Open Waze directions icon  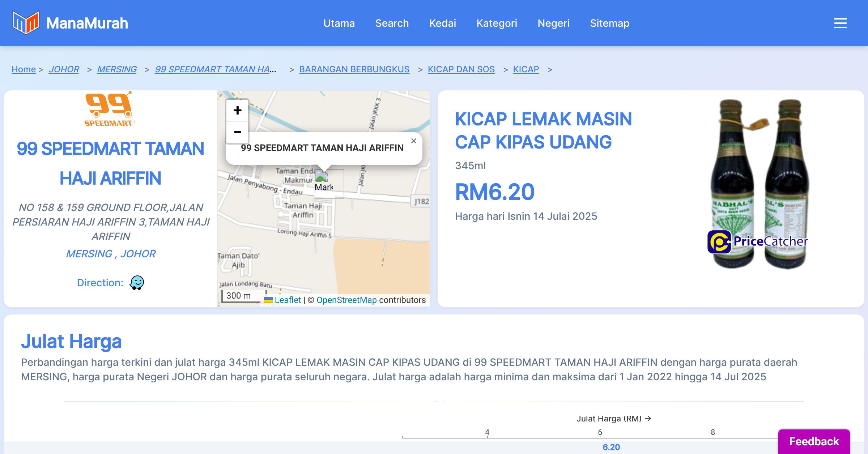click(x=137, y=283)
